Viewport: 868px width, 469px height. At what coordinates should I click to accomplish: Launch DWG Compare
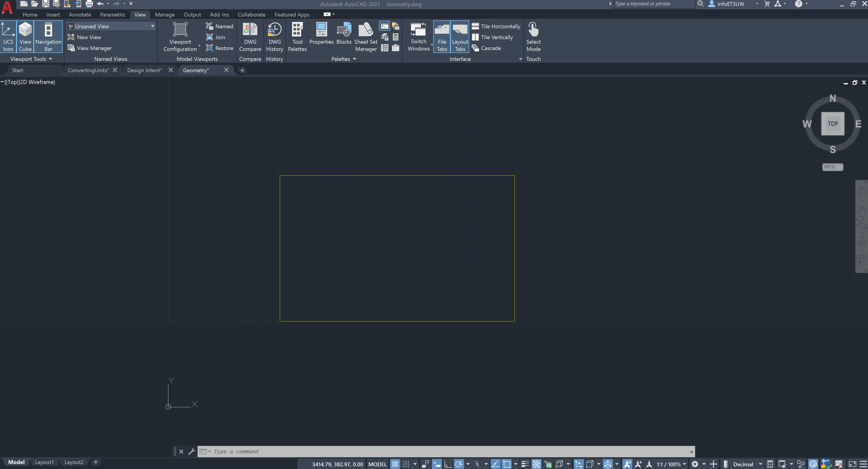point(250,35)
